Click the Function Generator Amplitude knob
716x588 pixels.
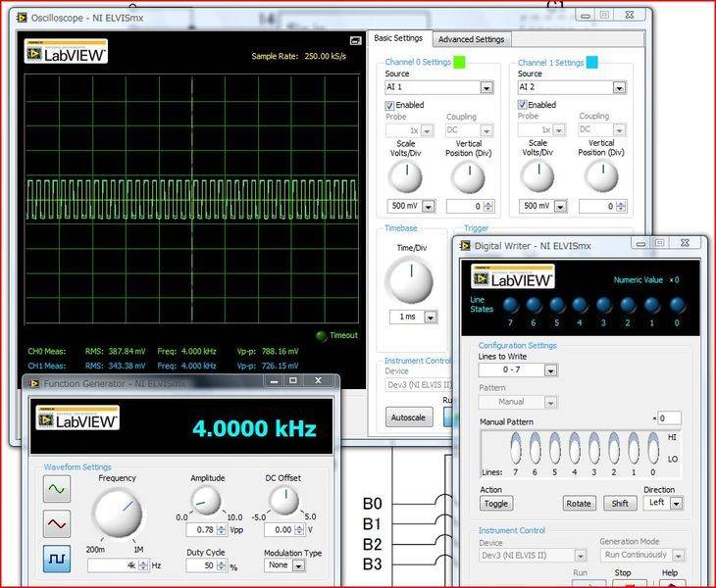(x=207, y=502)
